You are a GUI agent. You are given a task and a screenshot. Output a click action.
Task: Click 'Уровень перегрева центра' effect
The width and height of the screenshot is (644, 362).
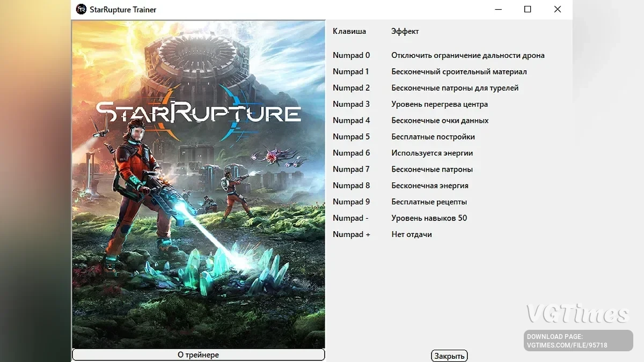pos(440,104)
